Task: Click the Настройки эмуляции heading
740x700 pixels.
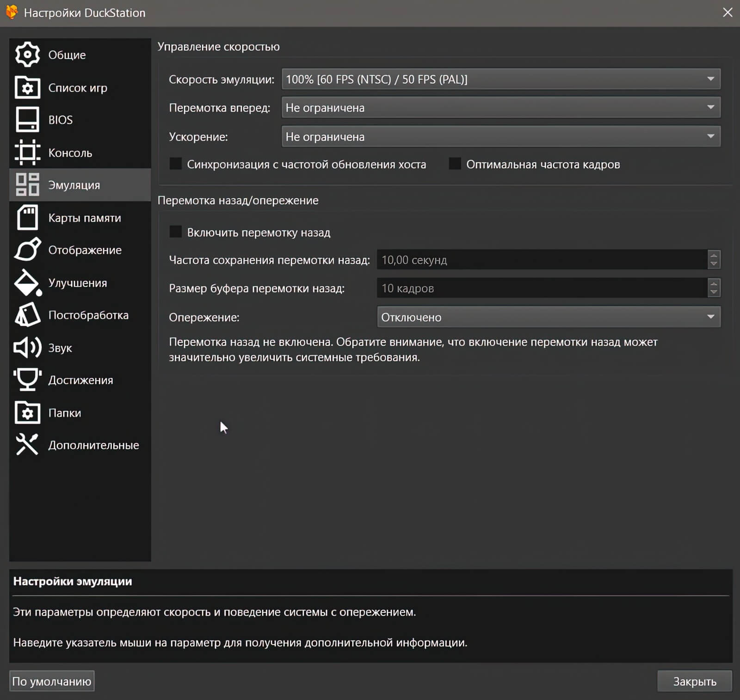Action: (73, 581)
